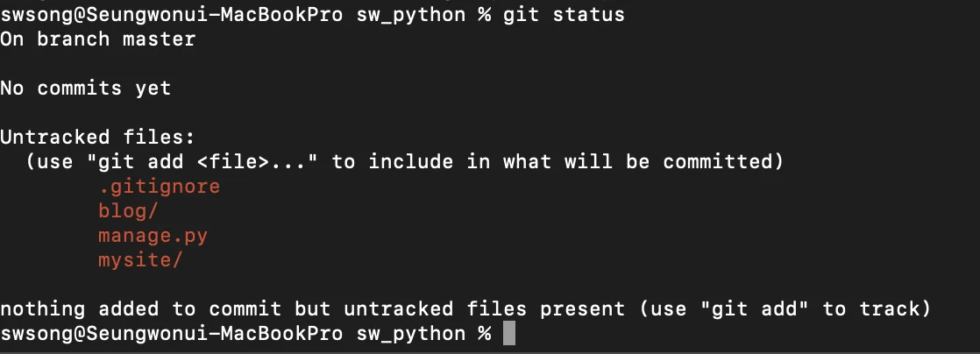This screenshot has width=980, height=354.
Task: Click the .gitignore untracked file name
Action: (x=159, y=187)
